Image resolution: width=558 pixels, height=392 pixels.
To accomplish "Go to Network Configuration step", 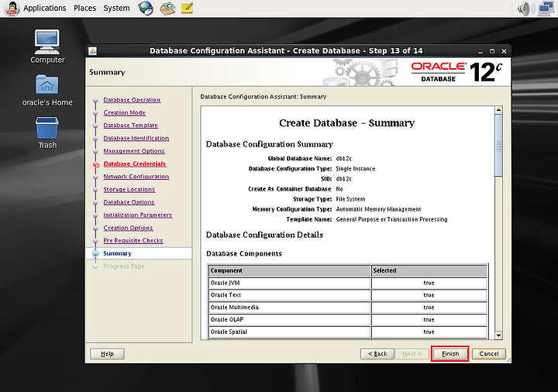I will point(136,177).
